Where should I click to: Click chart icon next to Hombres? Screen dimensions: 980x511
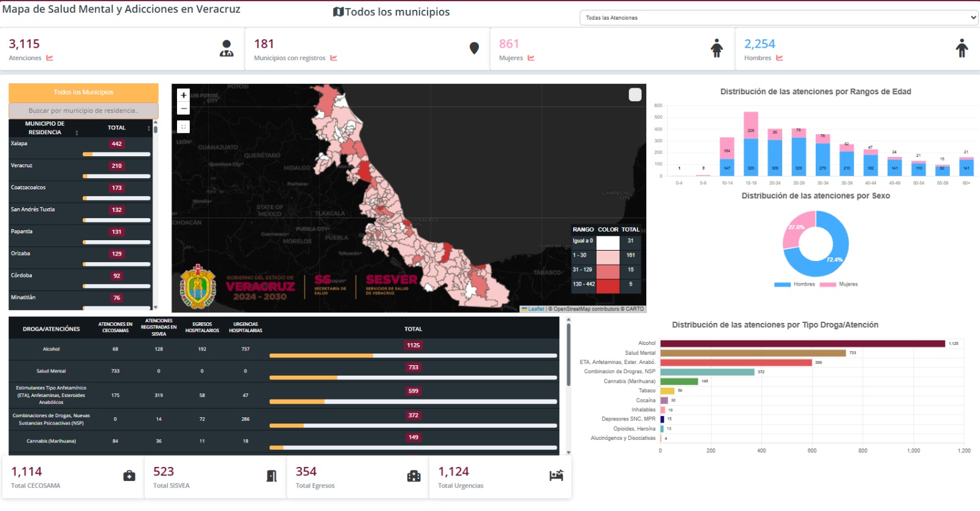pyautogui.click(x=780, y=58)
